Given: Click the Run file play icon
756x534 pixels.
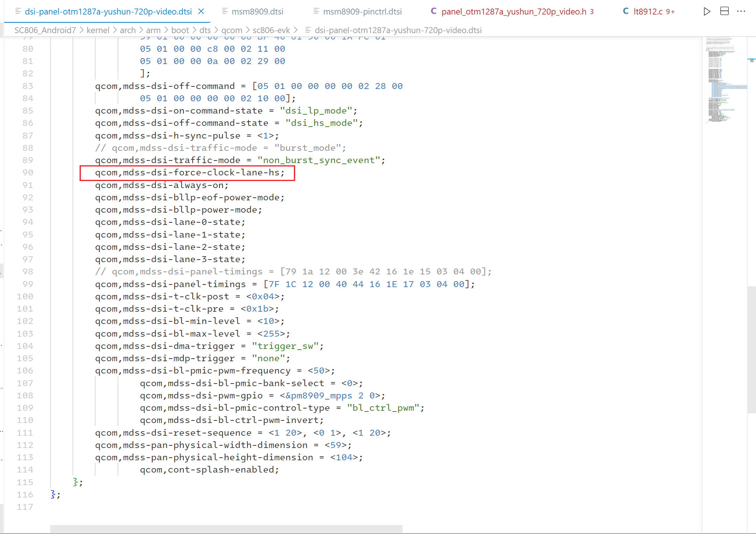Looking at the screenshot, I should click(707, 12).
